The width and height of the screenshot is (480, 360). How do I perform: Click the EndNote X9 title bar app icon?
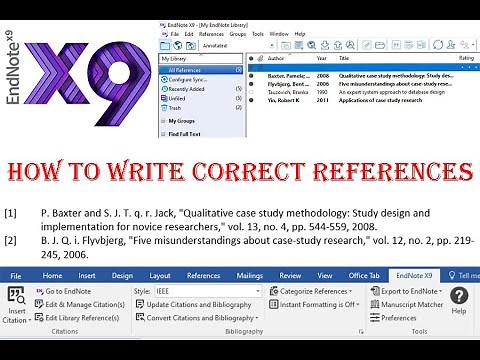[x=163, y=25]
